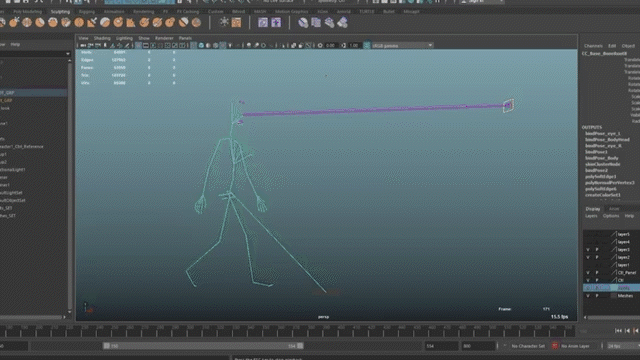Click the Select Camera icon in viewport toolbar
The width and height of the screenshot is (640, 360).
pos(83,46)
